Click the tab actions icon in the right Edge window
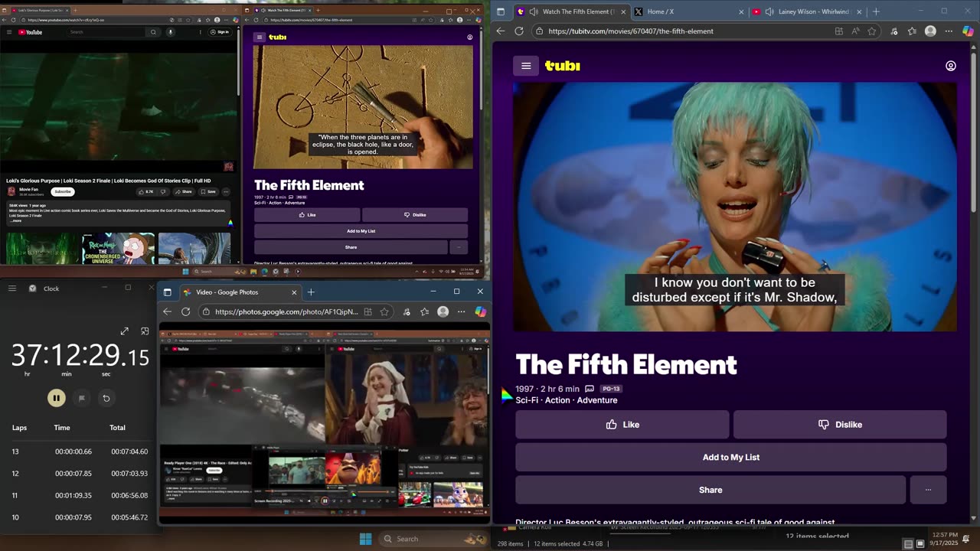Image resolution: width=980 pixels, height=551 pixels. coord(501,11)
